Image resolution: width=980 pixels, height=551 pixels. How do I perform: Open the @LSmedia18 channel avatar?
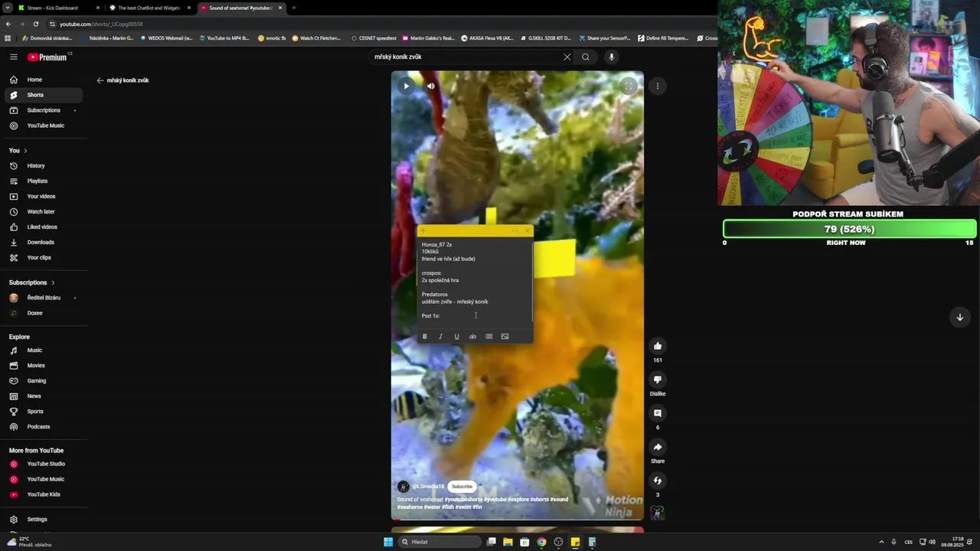click(x=403, y=487)
